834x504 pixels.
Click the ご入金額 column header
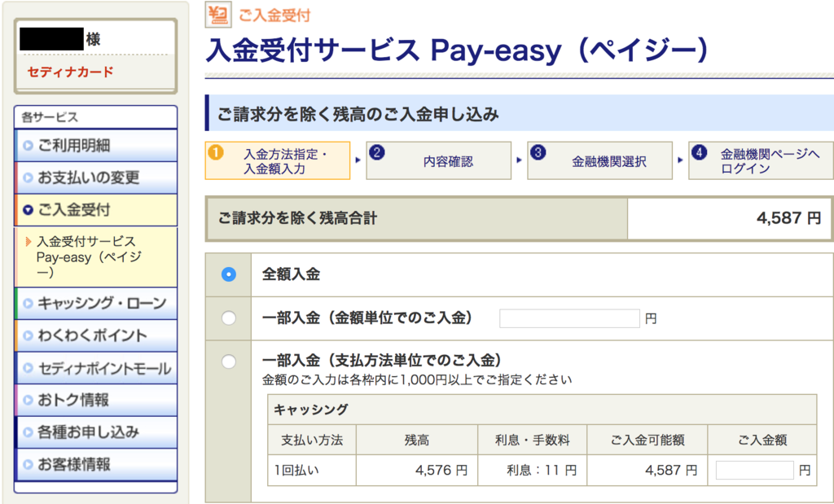click(762, 440)
